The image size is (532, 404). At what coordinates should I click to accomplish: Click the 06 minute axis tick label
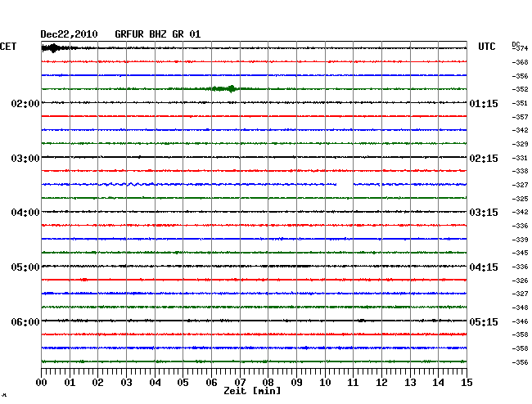point(211,383)
